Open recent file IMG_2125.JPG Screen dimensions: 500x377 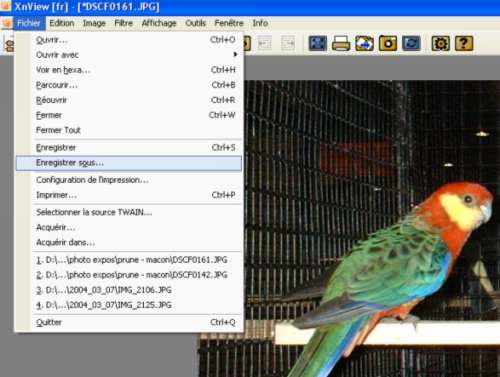pos(129,305)
